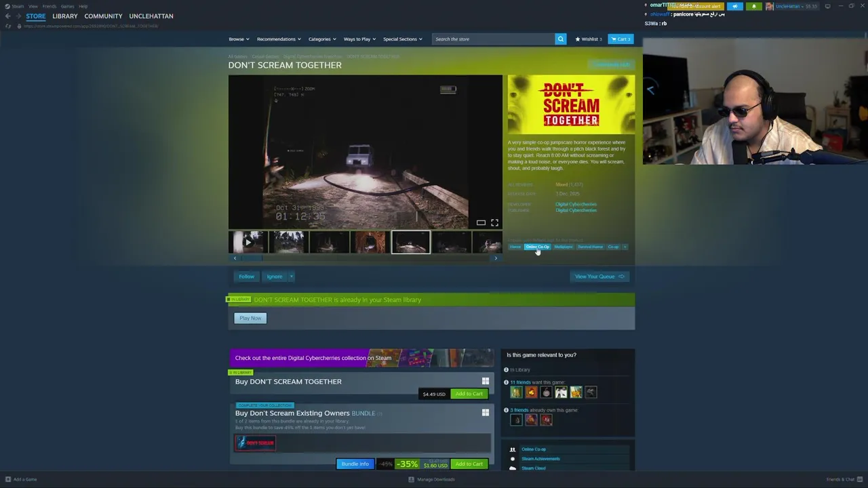
Task: Expand the Recommendations dropdown
Action: tap(278, 39)
